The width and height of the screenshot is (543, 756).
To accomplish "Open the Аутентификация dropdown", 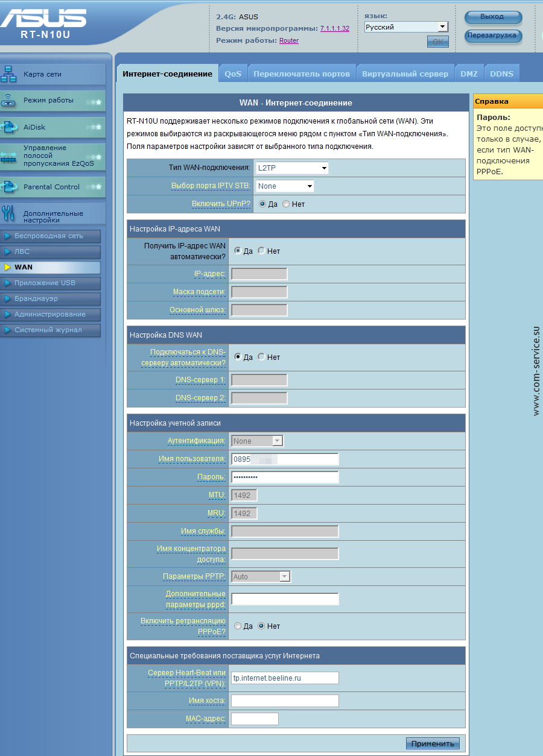I will coord(257,441).
